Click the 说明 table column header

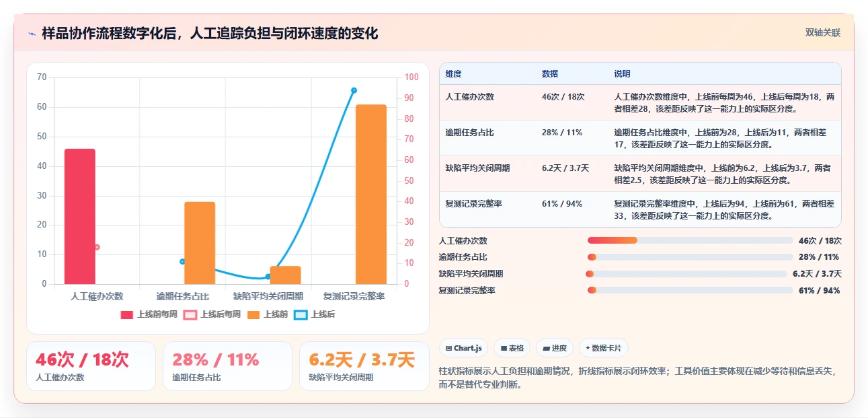tap(623, 74)
